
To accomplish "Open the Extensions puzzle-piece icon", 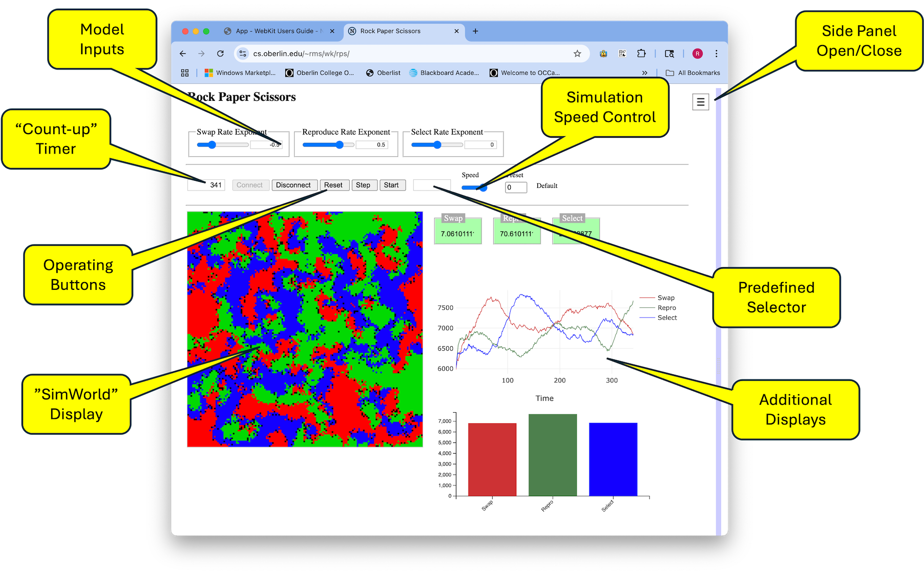I will click(x=641, y=54).
